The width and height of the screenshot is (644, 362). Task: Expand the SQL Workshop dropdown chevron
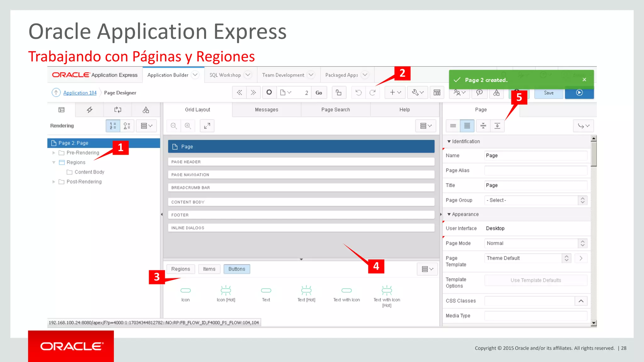tap(248, 75)
